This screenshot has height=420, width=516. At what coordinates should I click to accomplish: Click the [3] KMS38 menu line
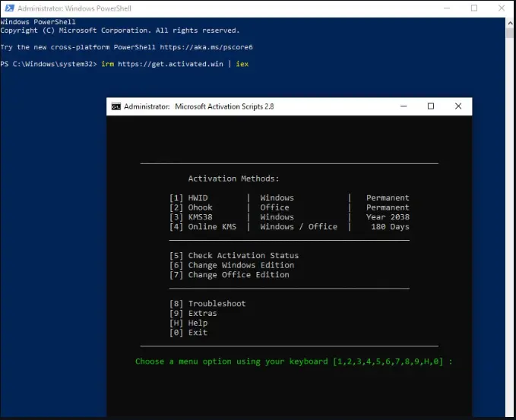point(290,217)
